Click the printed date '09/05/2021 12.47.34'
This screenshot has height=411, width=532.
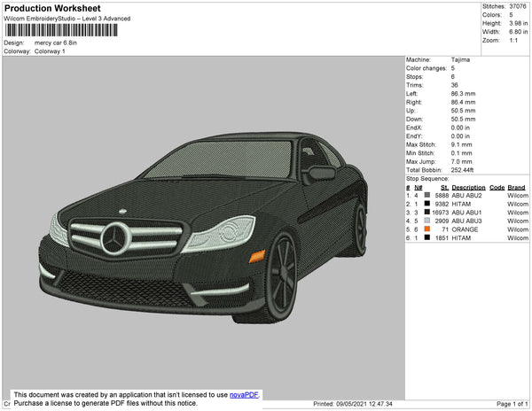pos(364,404)
